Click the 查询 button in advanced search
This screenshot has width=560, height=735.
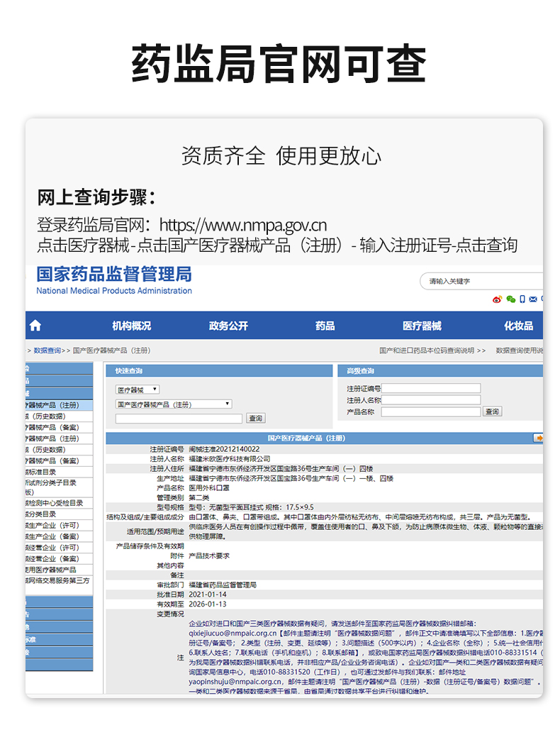point(492,411)
